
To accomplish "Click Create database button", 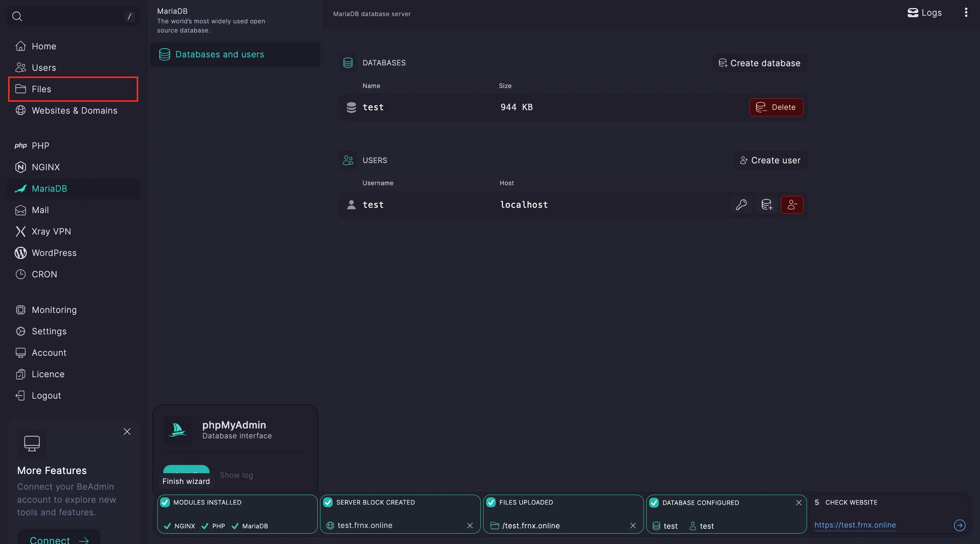I will (760, 63).
